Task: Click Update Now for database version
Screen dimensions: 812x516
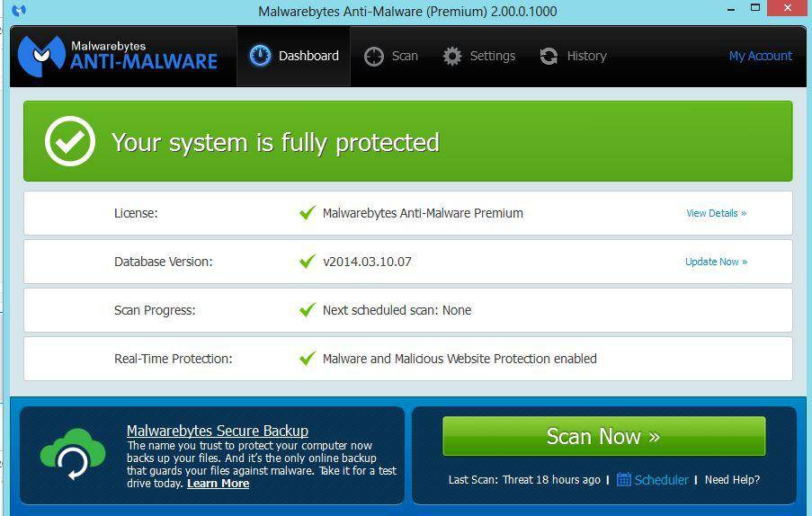Action: click(x=716, y=262)
